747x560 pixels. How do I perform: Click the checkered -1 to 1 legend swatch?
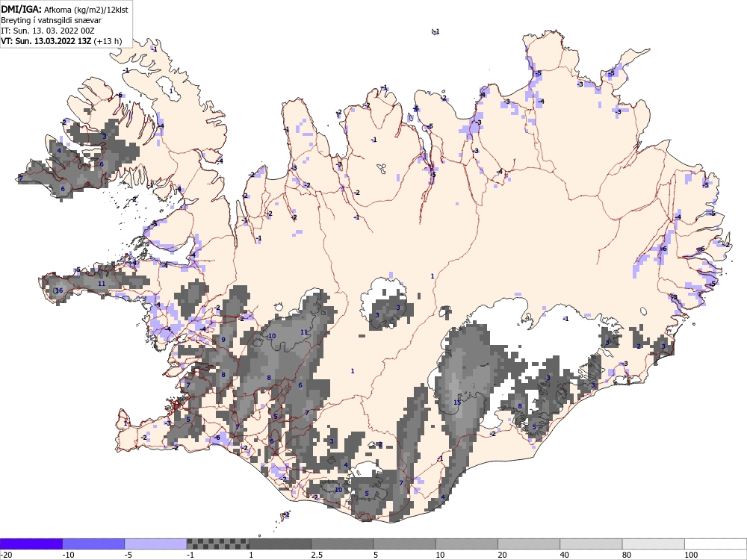[x=217, y=544]
